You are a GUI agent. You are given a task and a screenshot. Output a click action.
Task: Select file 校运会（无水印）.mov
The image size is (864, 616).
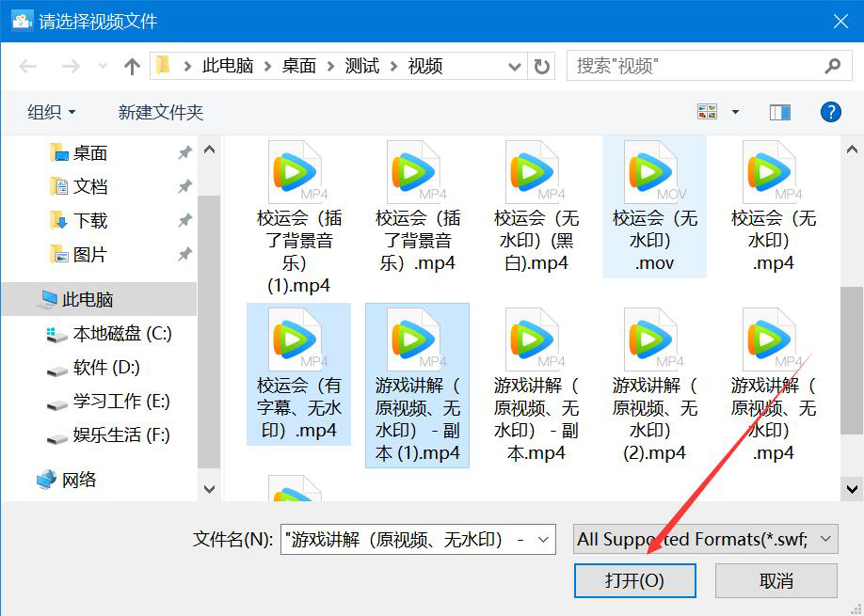(655, 207)
